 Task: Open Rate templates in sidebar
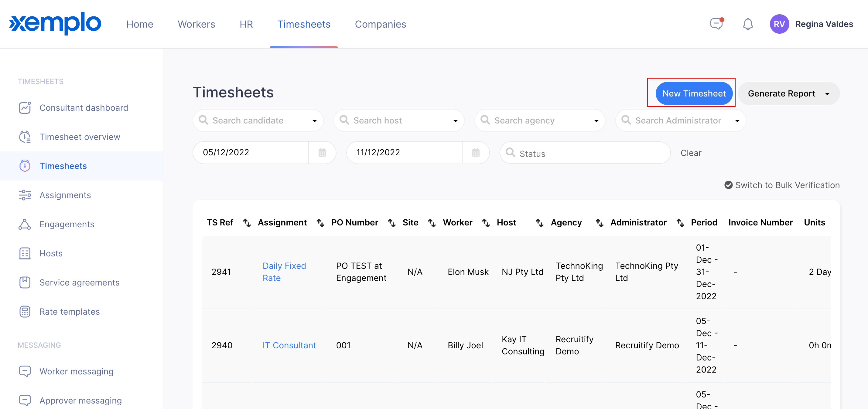point(70,312)
